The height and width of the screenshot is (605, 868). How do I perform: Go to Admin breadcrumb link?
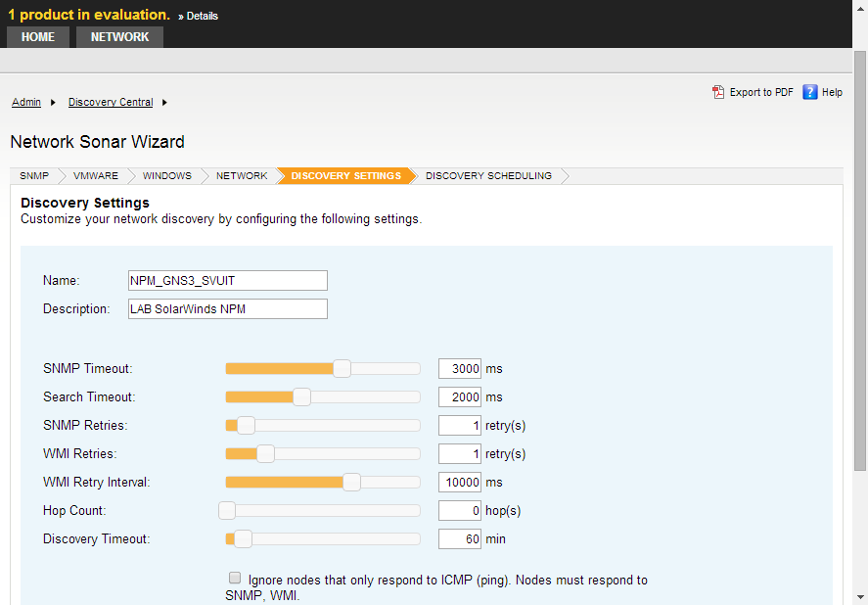26,102
